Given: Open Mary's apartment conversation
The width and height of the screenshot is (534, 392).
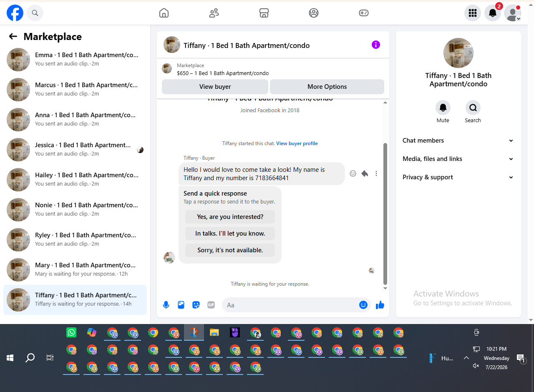Looking at the screenshot, I should [75, 270].
